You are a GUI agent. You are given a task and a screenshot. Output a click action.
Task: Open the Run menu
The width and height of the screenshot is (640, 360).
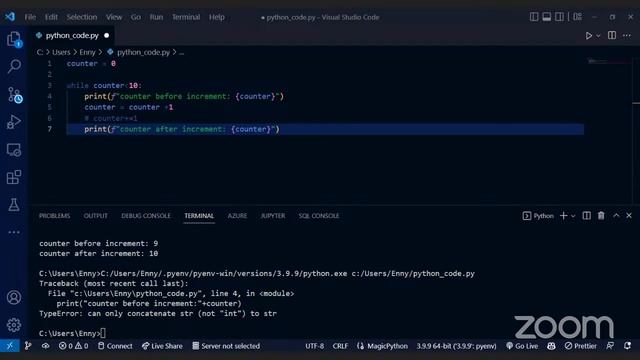(x=156, y=17)
